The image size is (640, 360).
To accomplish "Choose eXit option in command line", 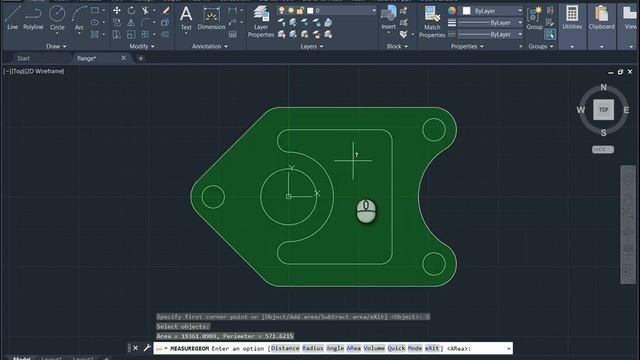I will [432, 348].
